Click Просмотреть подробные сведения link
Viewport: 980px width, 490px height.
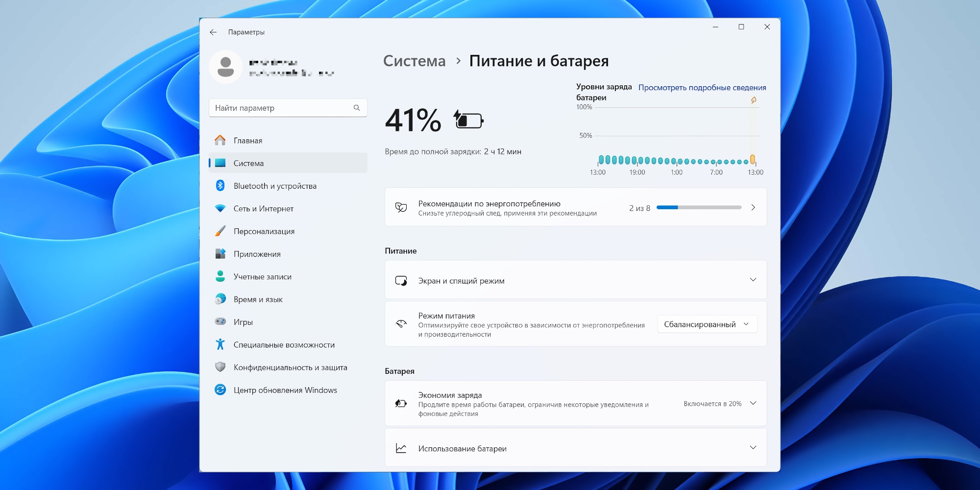(702, 87)
